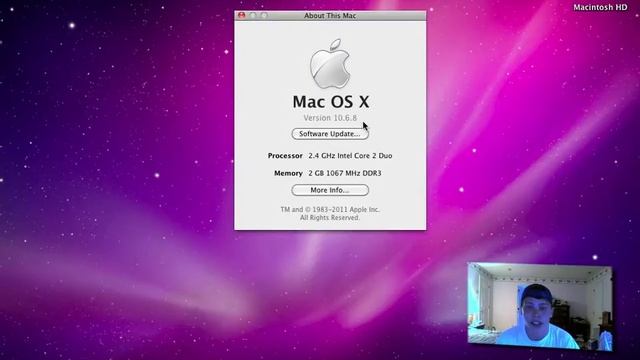
Task: Click the Mac OS X heading
Action: tap(331, 102)
